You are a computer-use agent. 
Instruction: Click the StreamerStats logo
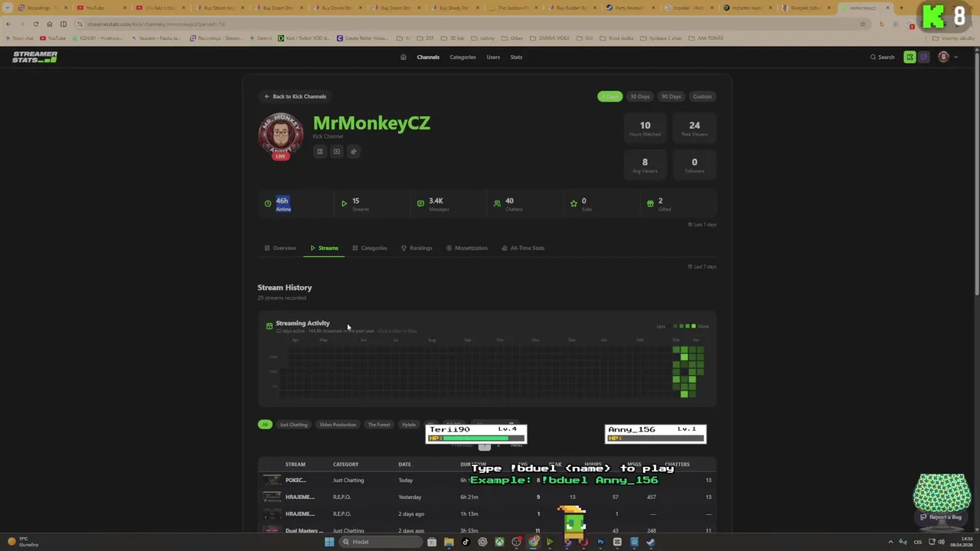coord(34,57)
